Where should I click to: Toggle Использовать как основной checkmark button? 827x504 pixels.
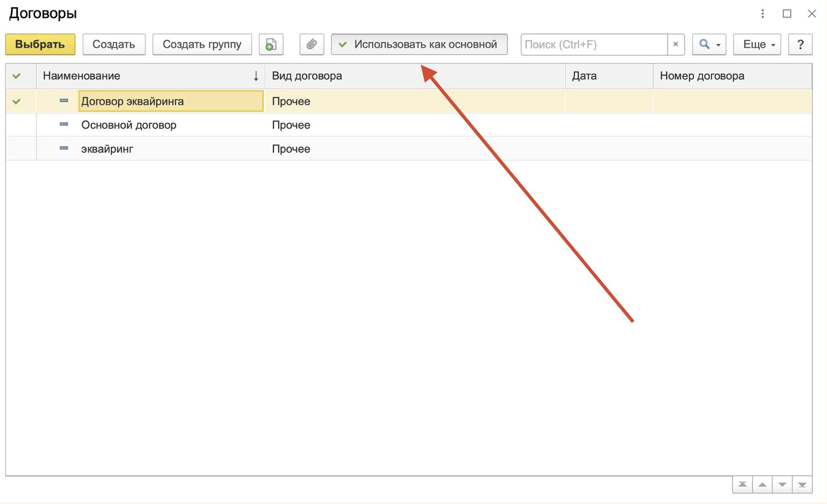419,44
